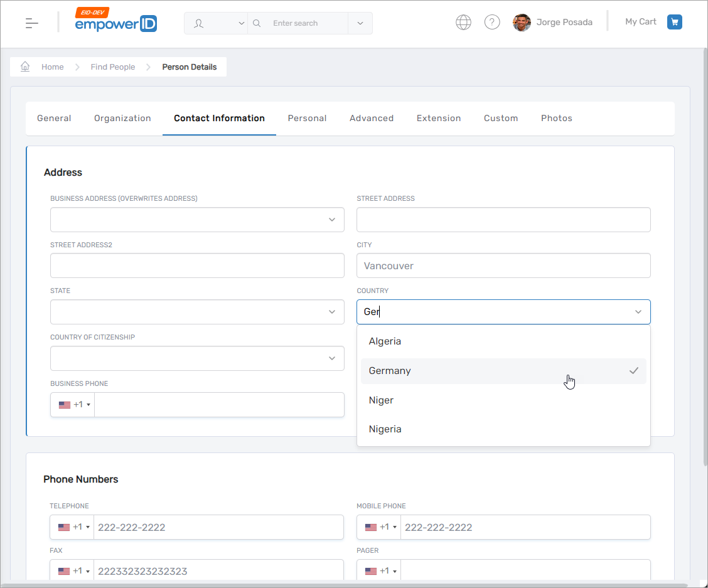Open the help question mark icon
Image resolution: width=708 pixels, height=588 pixels.
click(492, 23)
